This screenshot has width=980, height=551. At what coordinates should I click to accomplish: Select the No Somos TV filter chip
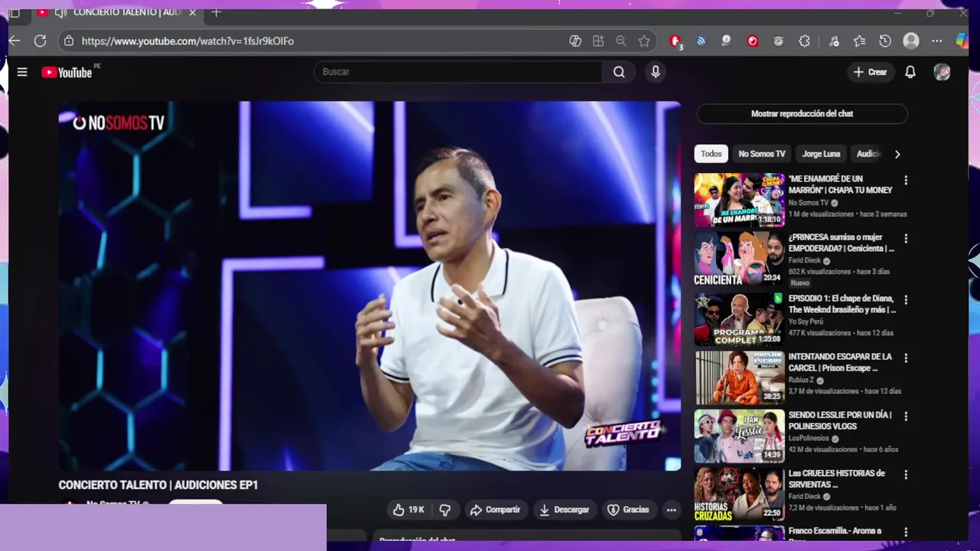coord(762,154)
